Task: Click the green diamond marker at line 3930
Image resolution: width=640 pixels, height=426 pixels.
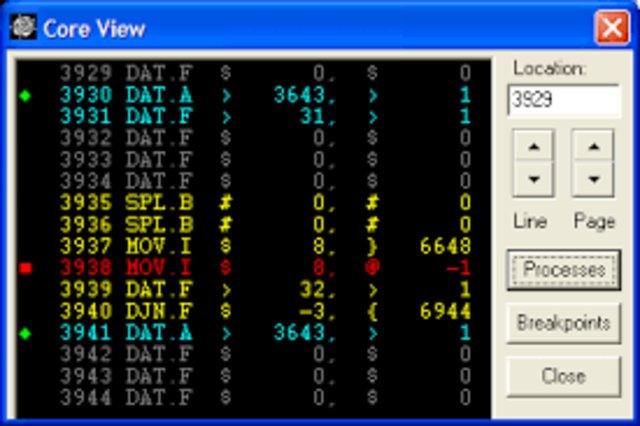Action: (x=25, y=96)
